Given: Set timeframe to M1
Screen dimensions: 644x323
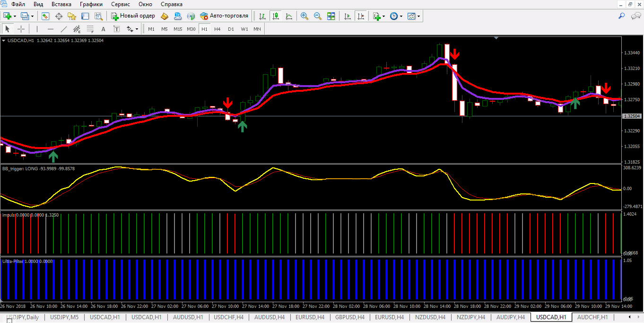Looking at the screenshot, I should (151, 29).
